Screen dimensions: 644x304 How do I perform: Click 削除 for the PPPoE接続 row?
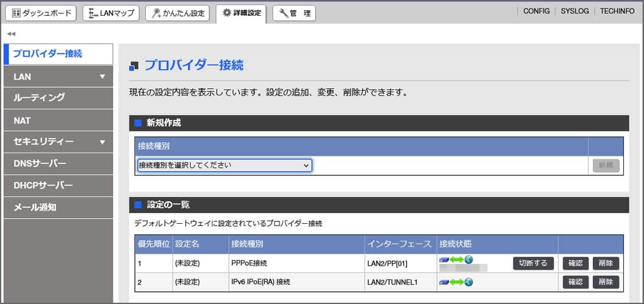point(606,263)
